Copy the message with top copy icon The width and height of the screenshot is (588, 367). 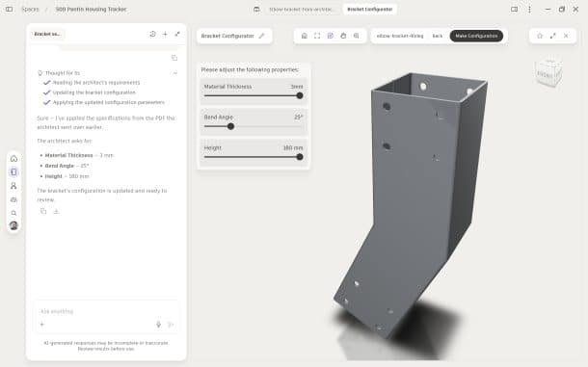(174, 58)
